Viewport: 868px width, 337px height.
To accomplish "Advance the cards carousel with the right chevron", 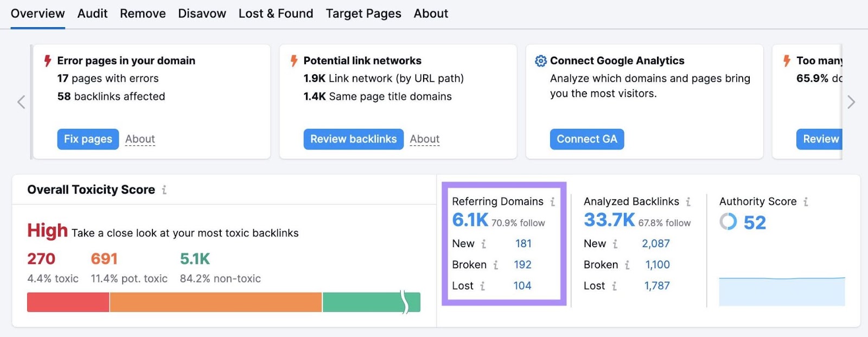I will click(851, 102).
